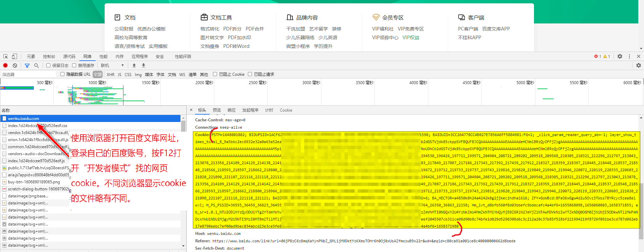The image size is (644, 252).
Task: Open the 响应 tab in request details
Action: coord(231,110)
